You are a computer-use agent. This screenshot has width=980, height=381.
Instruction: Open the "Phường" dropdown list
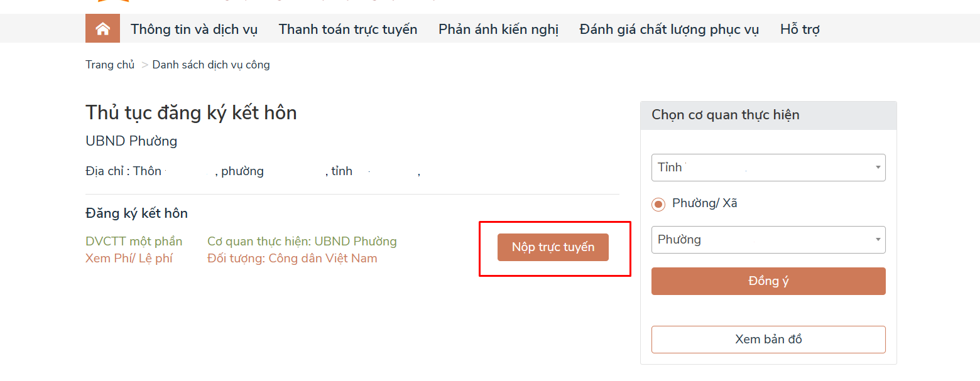click(768, 239)
